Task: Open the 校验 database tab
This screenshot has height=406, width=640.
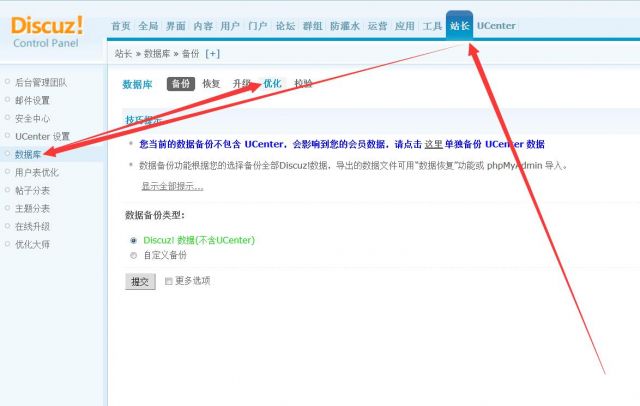Action: [x=303, y=84]
